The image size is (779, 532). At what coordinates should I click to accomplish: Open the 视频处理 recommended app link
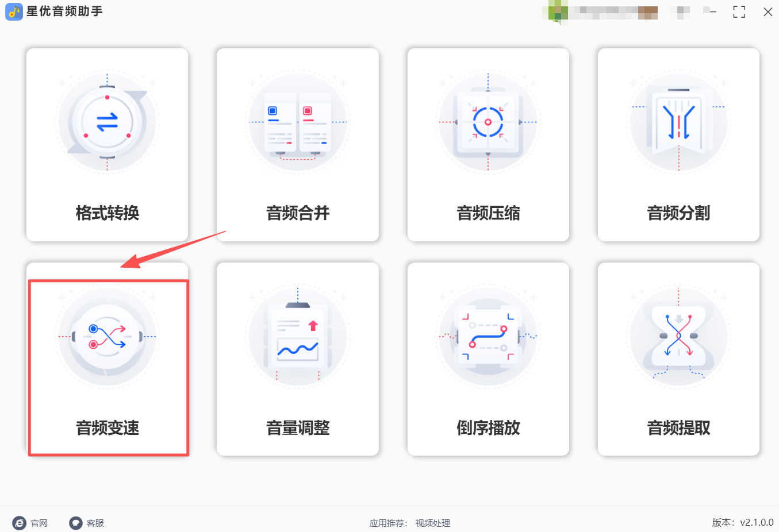pyautogui.click(x=433, y=523)
